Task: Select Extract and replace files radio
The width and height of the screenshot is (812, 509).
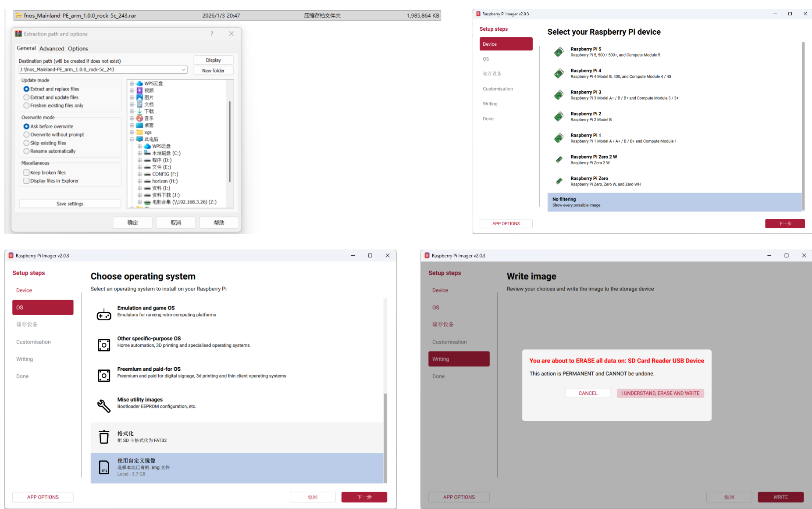Action: (x=26, y=89)
